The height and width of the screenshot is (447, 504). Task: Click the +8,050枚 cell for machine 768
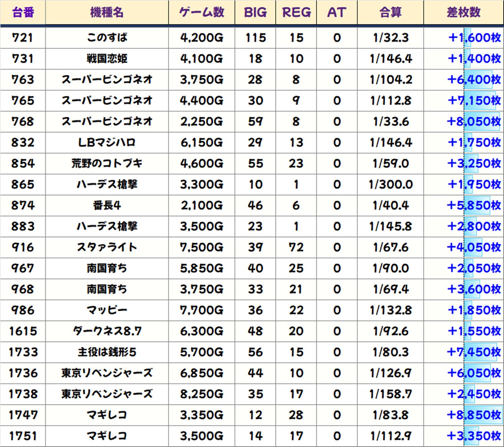pos(474,121)
